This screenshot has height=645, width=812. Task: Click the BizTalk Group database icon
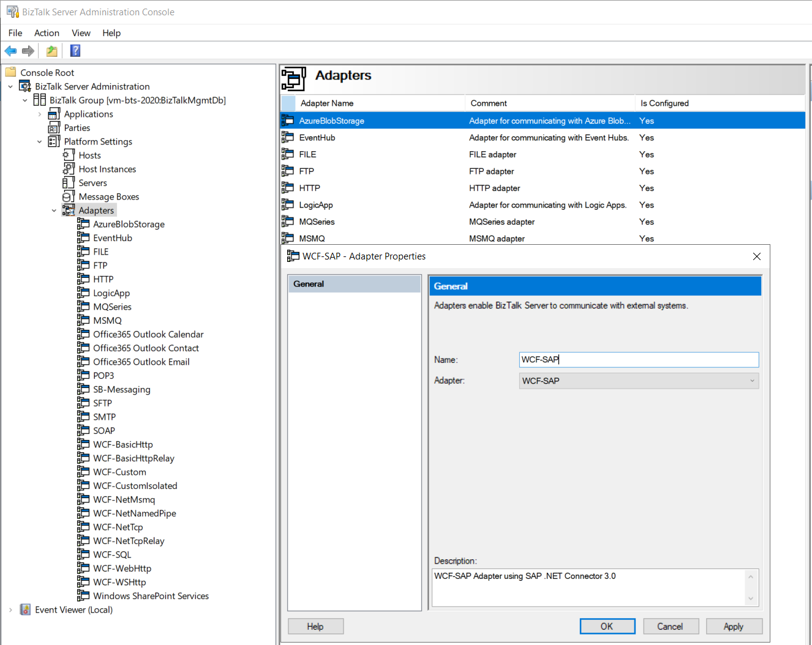39,100
